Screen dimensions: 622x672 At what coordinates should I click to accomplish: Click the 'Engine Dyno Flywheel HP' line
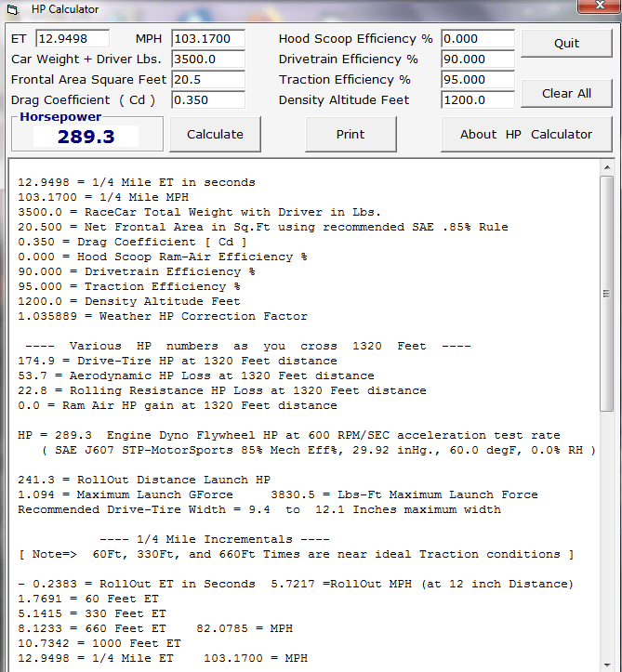[289, 435]
